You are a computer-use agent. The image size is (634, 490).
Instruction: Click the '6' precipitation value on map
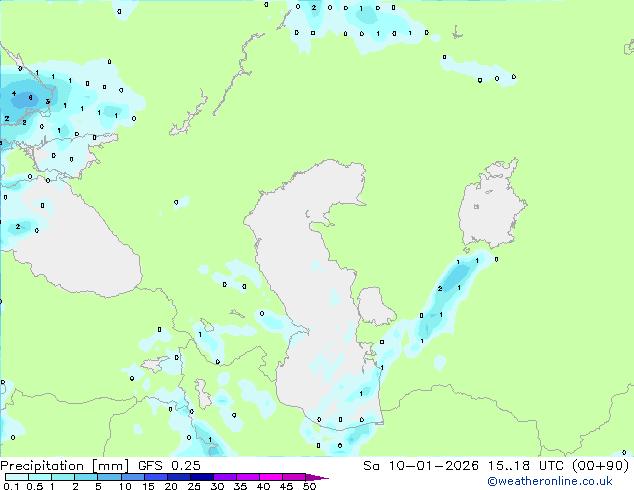click(30, 97)
